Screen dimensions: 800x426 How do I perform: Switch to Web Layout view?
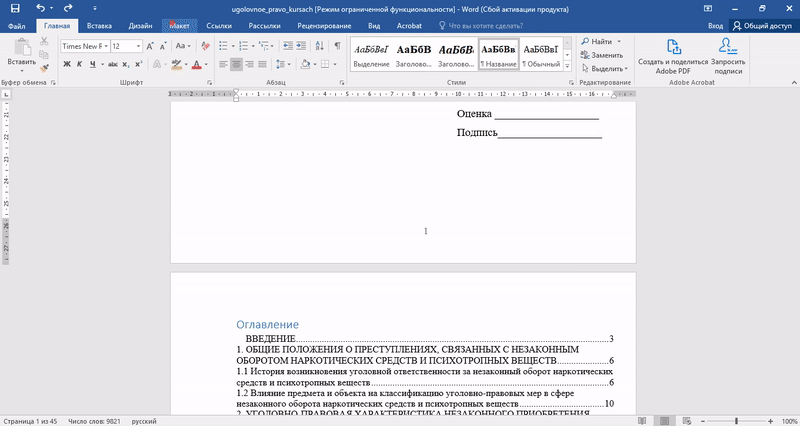(687, 421)
